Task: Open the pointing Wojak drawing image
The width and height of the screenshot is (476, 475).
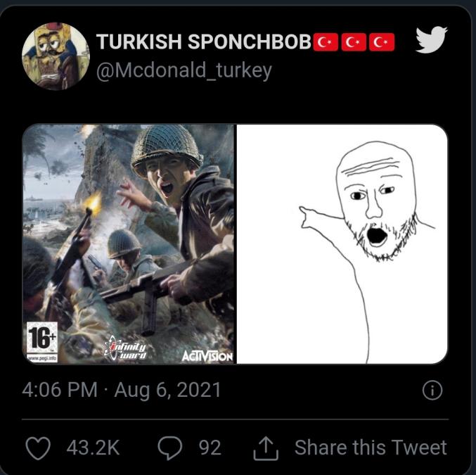Action: [342, 243]
